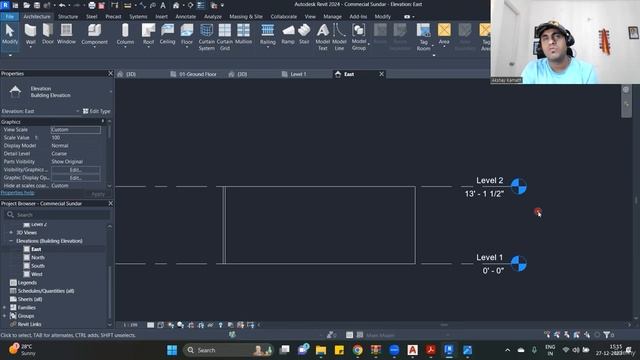
Task: Select the South elevation in Project Browser
Action: [38, 266]
